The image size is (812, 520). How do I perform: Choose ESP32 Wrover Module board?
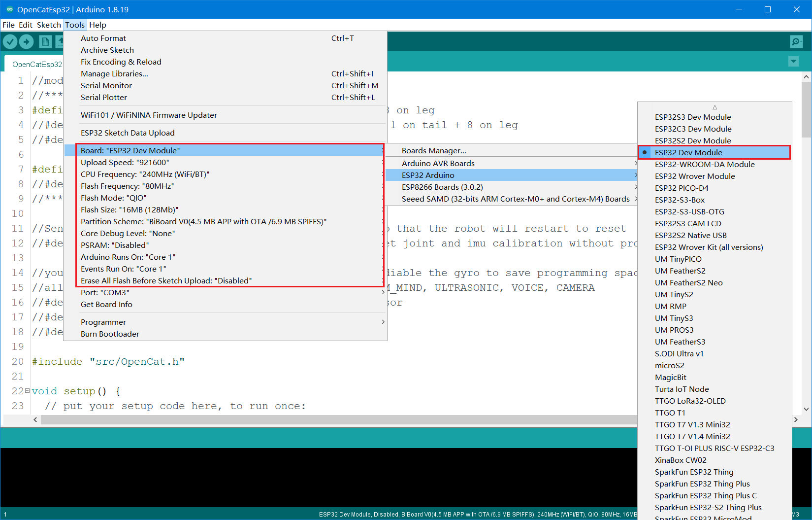pos(694,176)
